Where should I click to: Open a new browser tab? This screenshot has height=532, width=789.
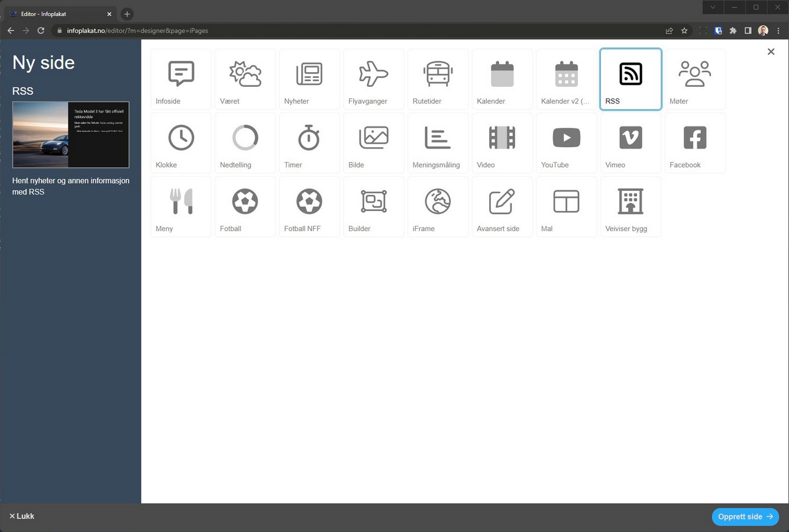127,14
